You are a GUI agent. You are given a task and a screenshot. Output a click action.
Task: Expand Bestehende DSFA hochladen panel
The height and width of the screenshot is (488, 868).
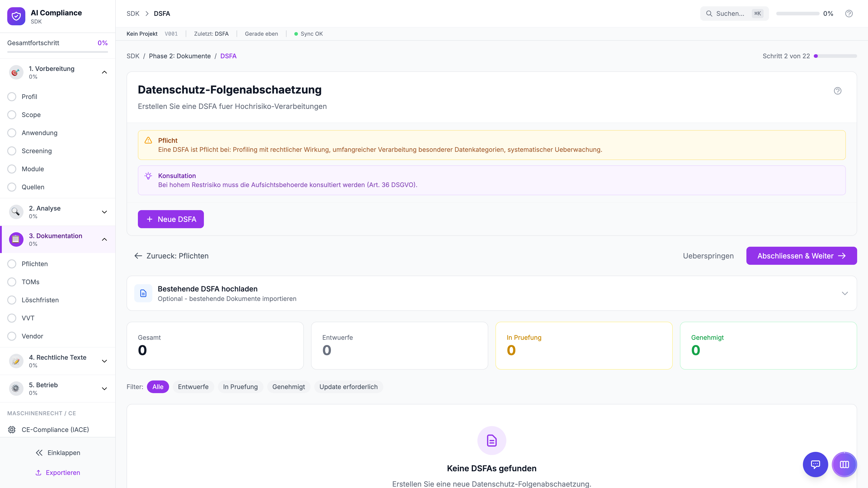[x=844, y=293]
